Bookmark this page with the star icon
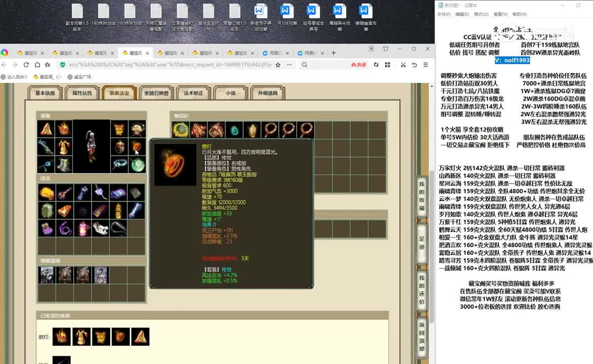 tap(278, 65)
